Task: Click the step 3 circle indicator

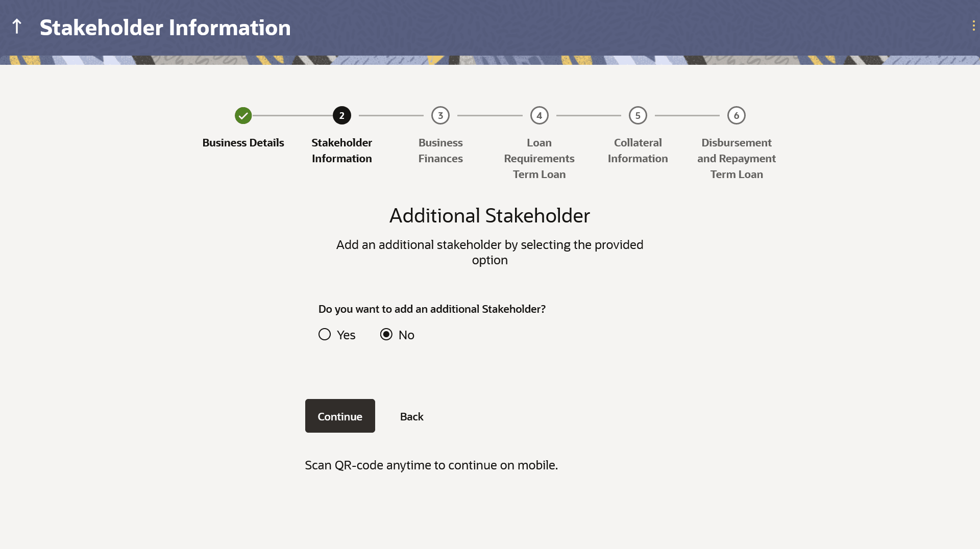Action: click(440, 115)
